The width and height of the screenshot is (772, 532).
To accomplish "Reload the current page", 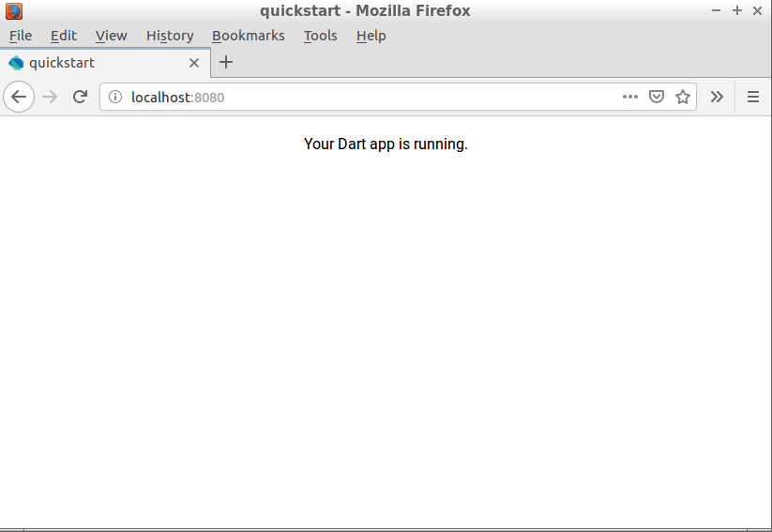I will [81, 97].
